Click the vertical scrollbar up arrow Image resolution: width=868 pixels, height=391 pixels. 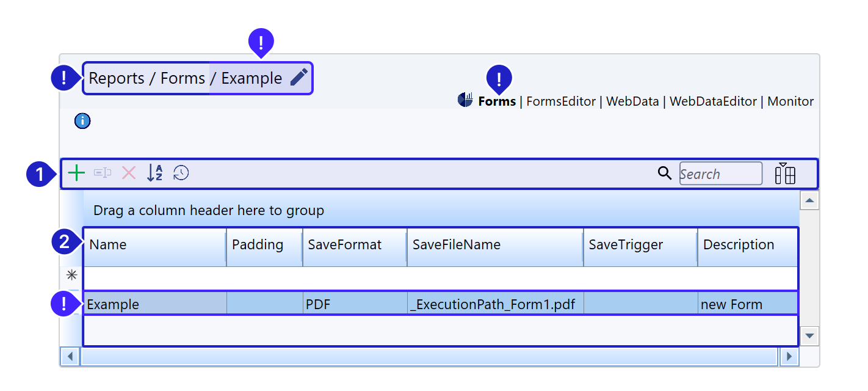[x=809, y=200]
